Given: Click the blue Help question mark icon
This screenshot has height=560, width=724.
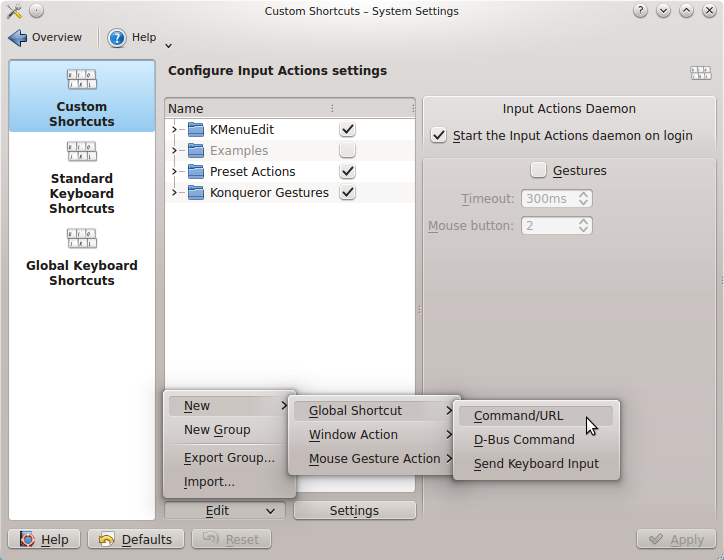Looking at the screenshot, I should [x=117, y=38].
